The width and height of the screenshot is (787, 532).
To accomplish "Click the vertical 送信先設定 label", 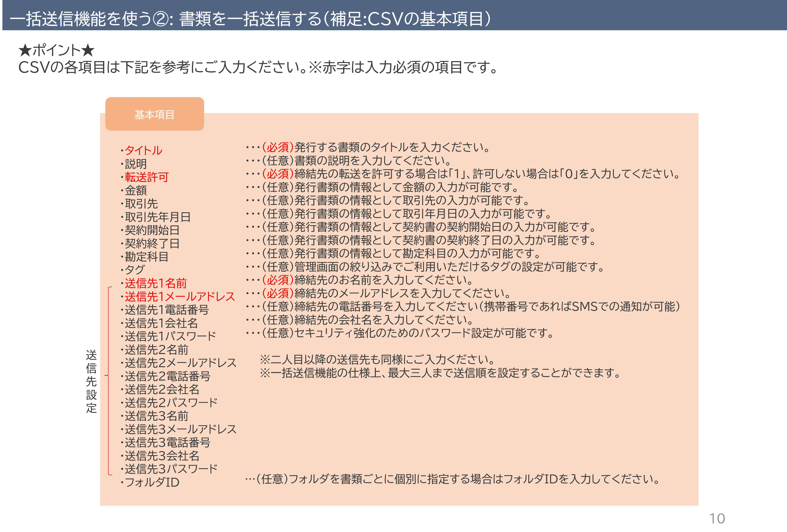I will click(91, 381).
